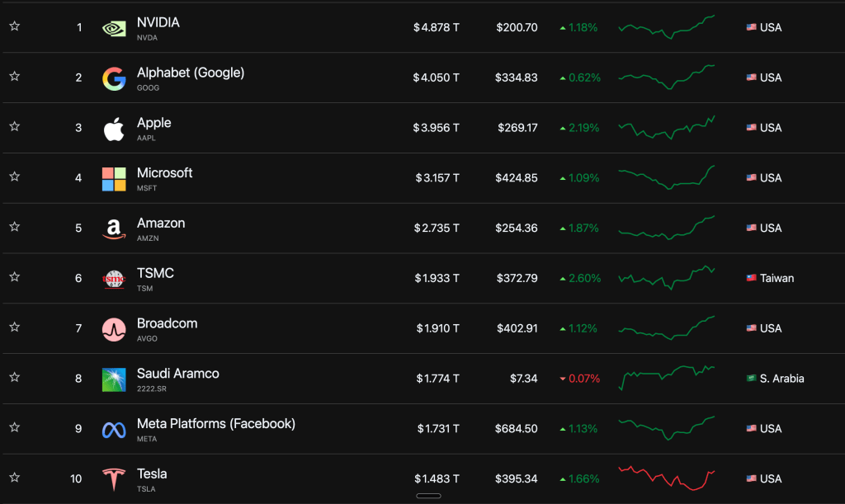Click the S. Arabia country label

pyautogui.click(x=781, y=379)
